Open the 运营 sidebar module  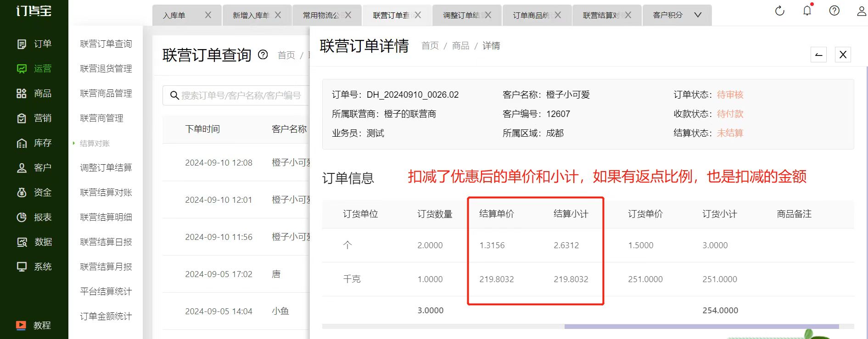pos(34,69)
